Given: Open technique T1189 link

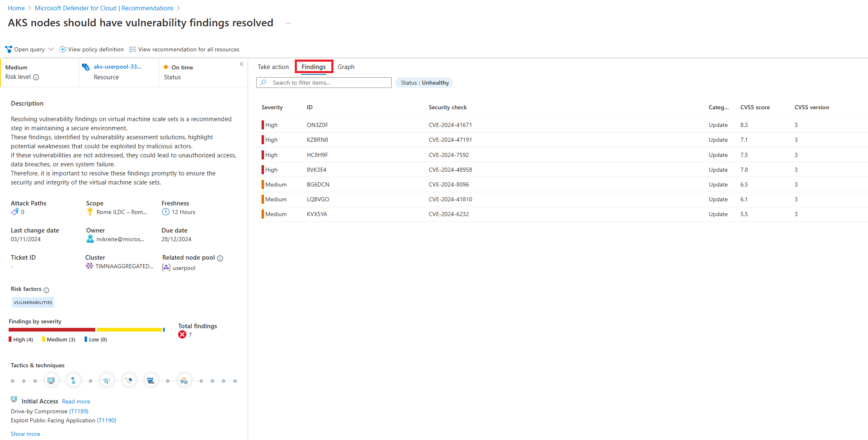Looking at the screenshot, I should point(79,411).
